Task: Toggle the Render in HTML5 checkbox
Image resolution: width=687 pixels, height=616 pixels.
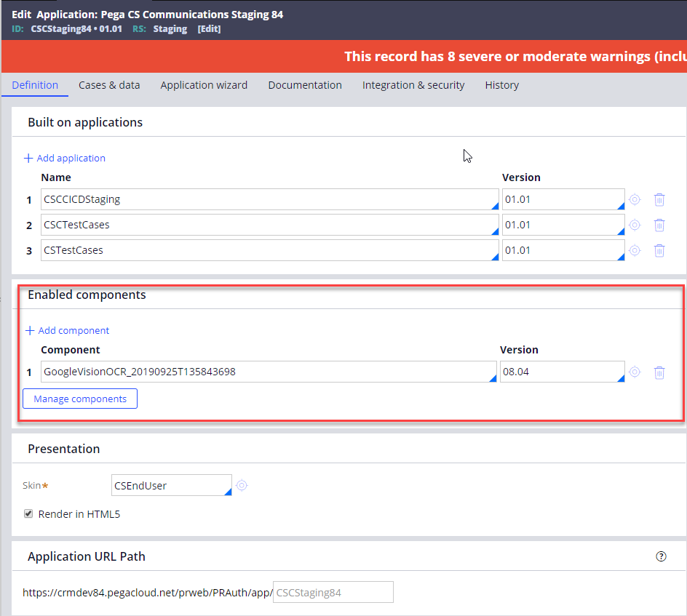Action: [29, 513]
